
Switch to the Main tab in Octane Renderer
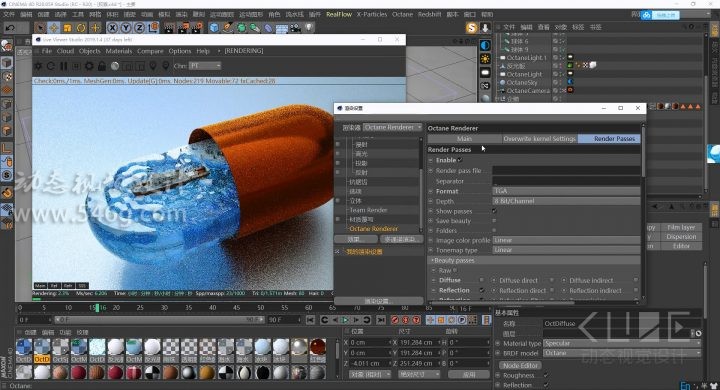tap(464, 139)
